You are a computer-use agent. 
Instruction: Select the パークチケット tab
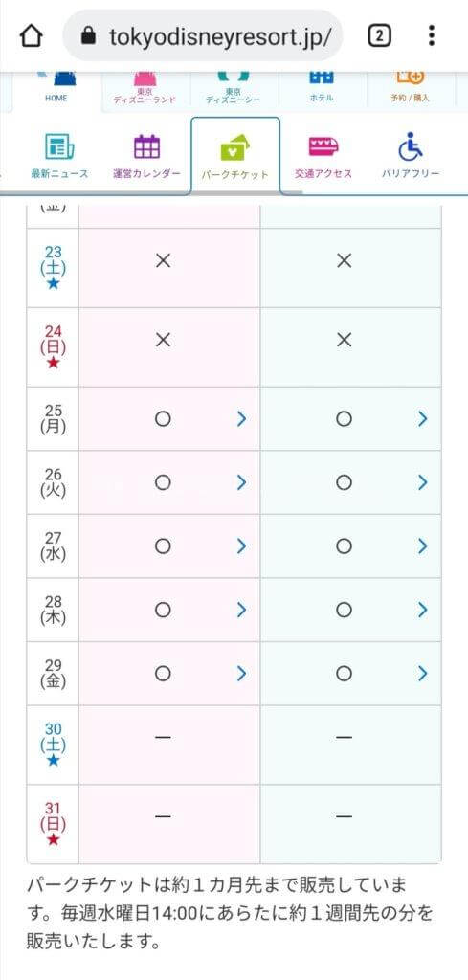point(234,156)
